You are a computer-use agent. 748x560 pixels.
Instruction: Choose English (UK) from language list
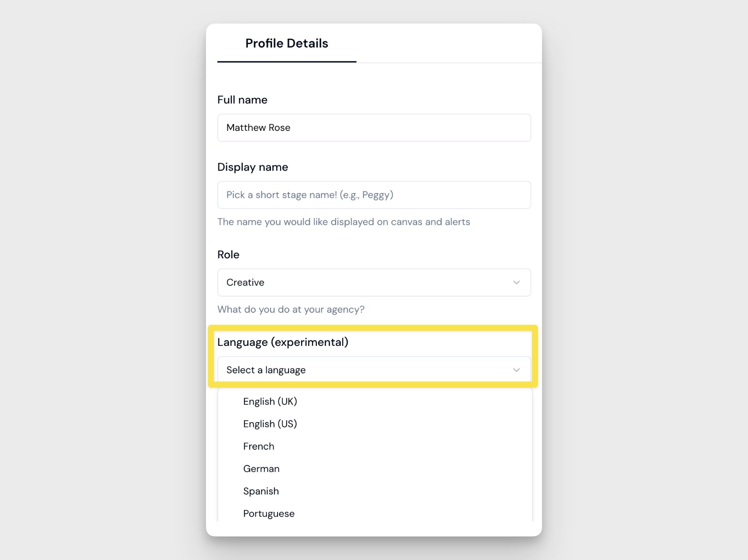click(270, 402)
